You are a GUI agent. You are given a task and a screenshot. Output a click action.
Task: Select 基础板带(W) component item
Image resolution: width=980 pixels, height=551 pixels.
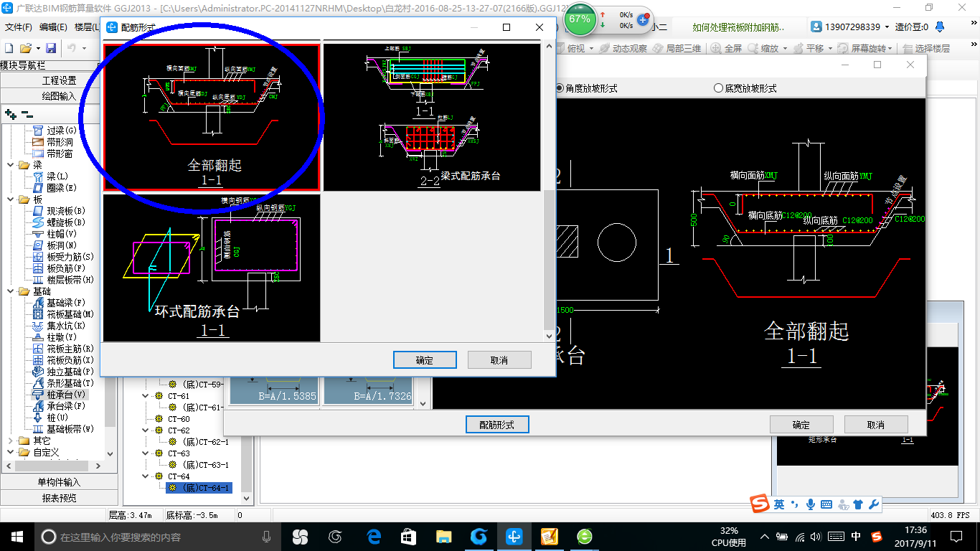click(x=70, y=429)
